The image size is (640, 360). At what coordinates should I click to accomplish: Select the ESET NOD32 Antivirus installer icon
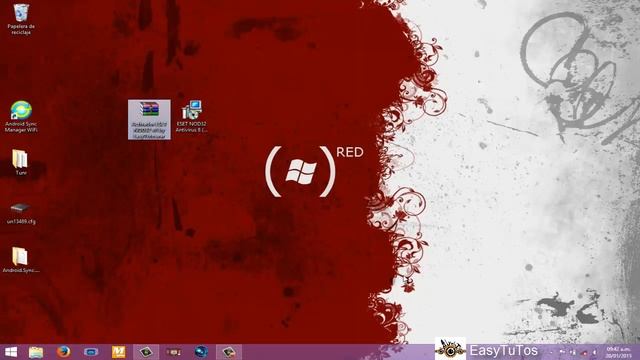point(191,116)
